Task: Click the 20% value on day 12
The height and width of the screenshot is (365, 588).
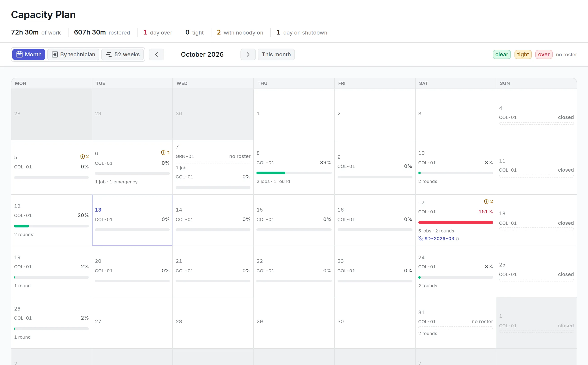Action: (83, 215)
